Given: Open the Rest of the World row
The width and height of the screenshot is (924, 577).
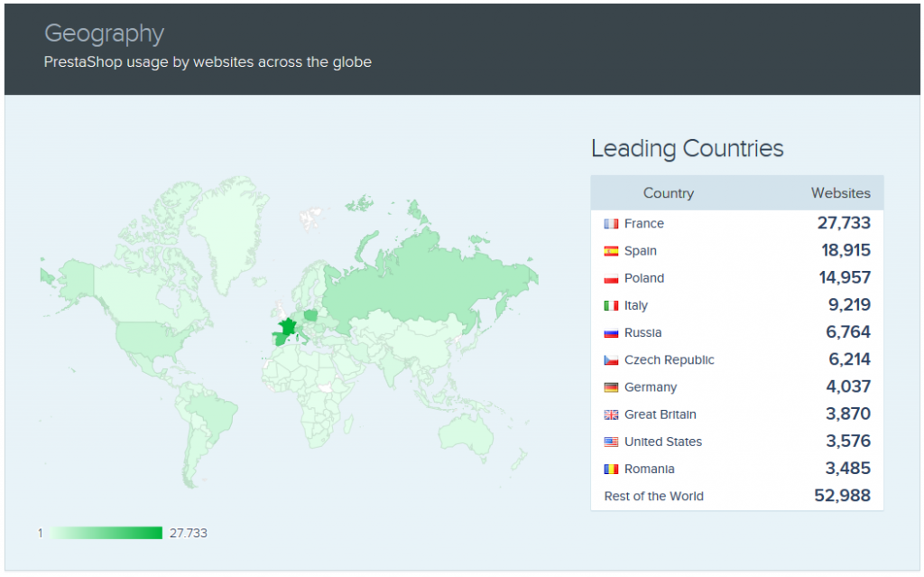Looking at the screenshot, I should point(653,496).
